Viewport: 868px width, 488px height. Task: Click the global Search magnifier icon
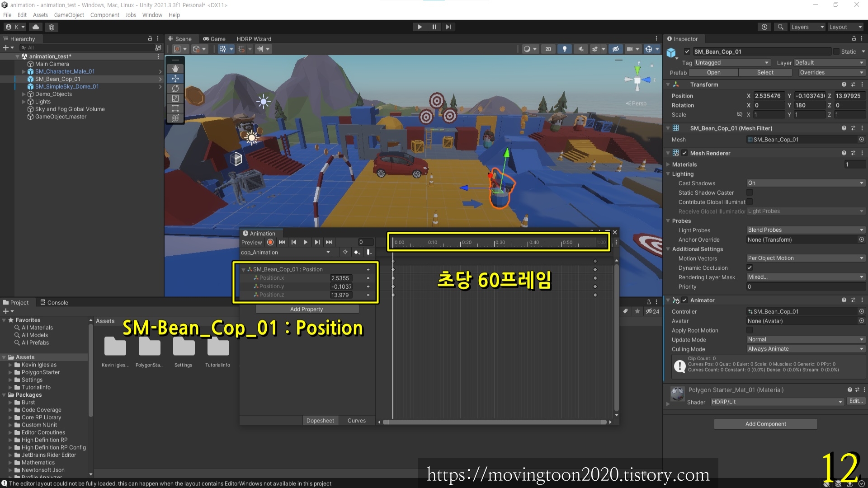[x=780, y=27]
